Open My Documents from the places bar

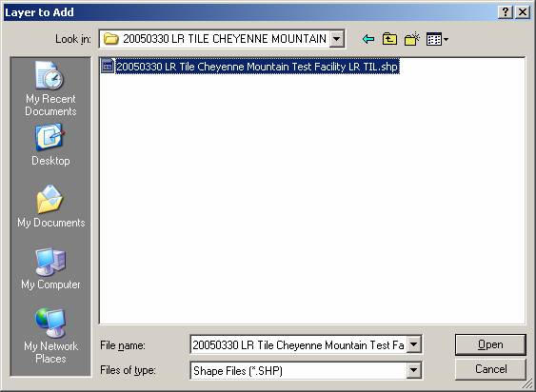click(x=51, y=206)
